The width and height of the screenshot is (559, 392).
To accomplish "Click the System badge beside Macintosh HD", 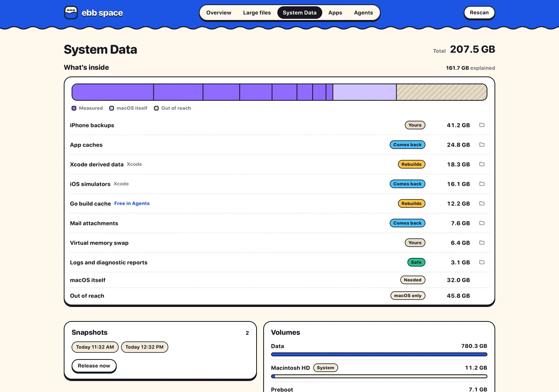I will [326, 368].
